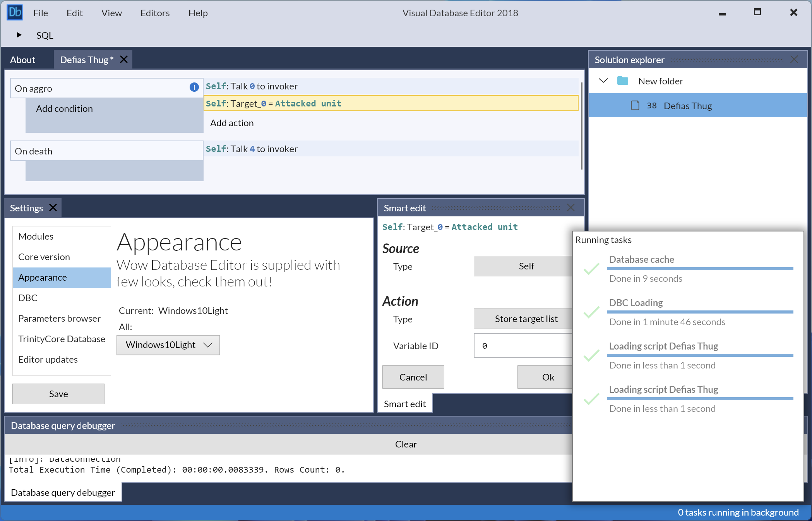Collapse the New folder tree node
Image resolution: width=812 pixels, height=521 pixels.
(603, 81)
